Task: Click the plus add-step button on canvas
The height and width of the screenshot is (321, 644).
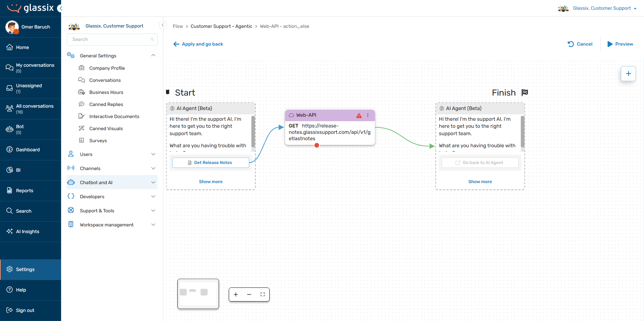Action: [628, 73]
